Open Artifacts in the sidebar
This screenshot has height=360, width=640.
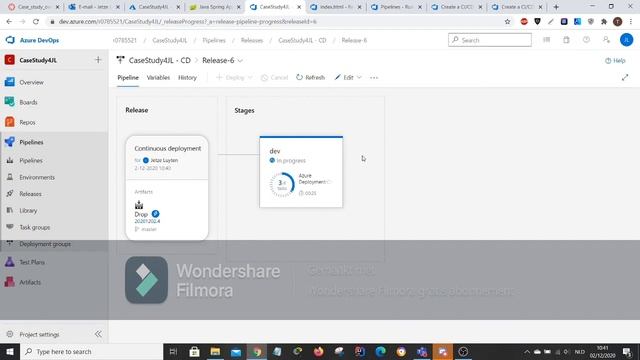point(30,282)
